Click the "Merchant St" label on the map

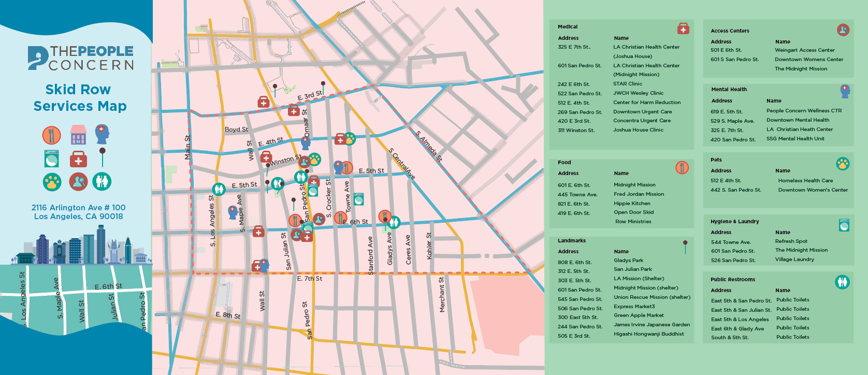pyautogui.click(x=442, y=295)
